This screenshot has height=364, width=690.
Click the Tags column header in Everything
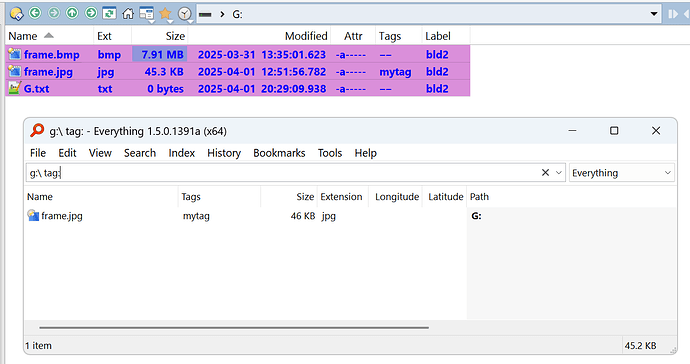220,197
